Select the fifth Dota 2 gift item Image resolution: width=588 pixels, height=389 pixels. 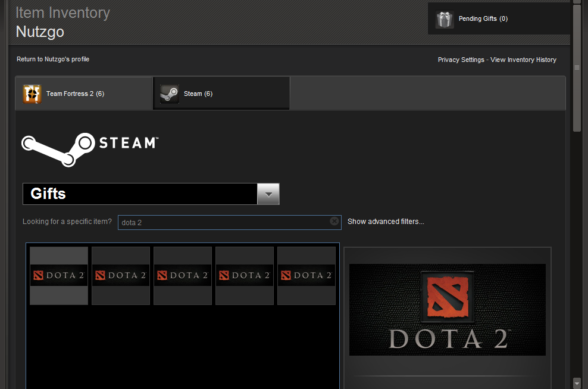coord(306,276)
